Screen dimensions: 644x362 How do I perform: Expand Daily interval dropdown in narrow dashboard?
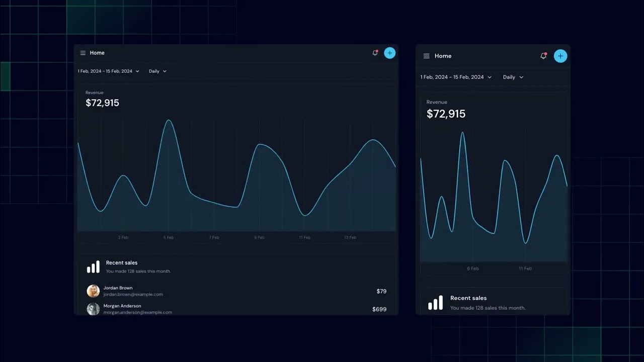pyautogui.click(x=513, y=77)
